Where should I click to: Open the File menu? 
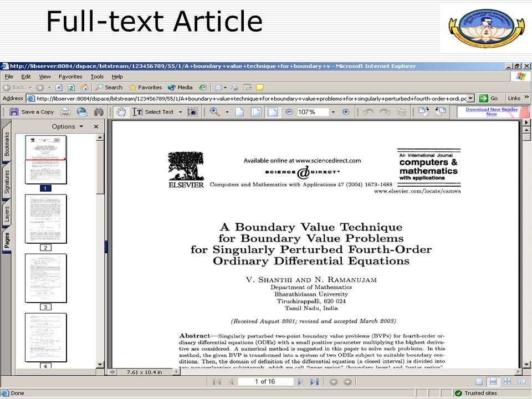pos(9,76)
